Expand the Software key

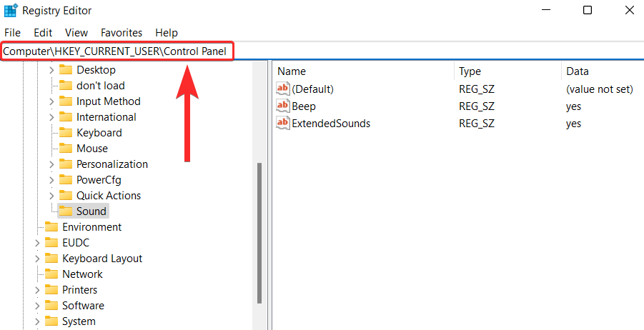pyautogui.click(x=37, y=306)
